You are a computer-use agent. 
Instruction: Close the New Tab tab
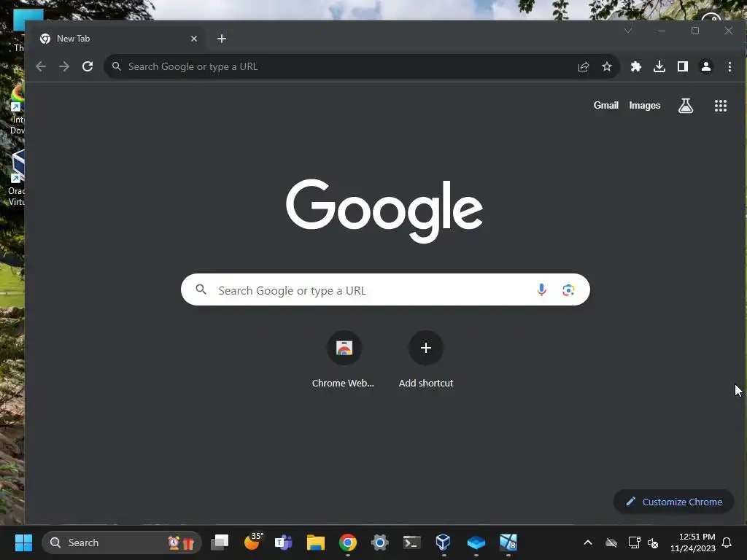pos(194,39)
